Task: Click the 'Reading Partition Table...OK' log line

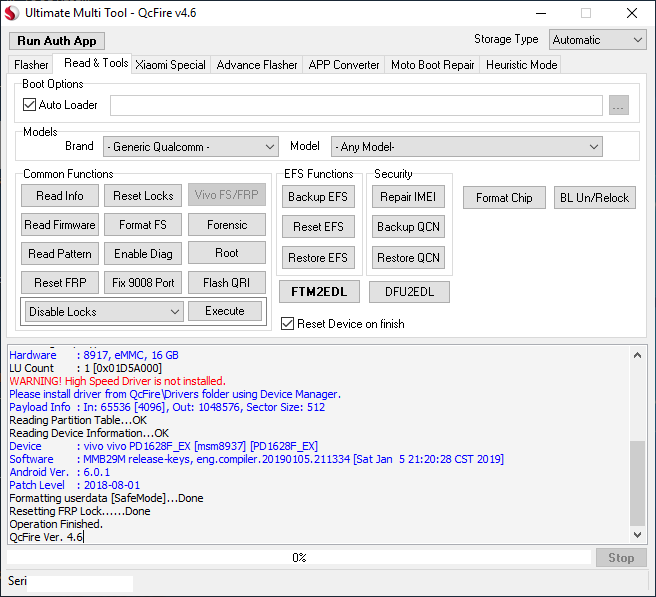Action: [78, 420]
